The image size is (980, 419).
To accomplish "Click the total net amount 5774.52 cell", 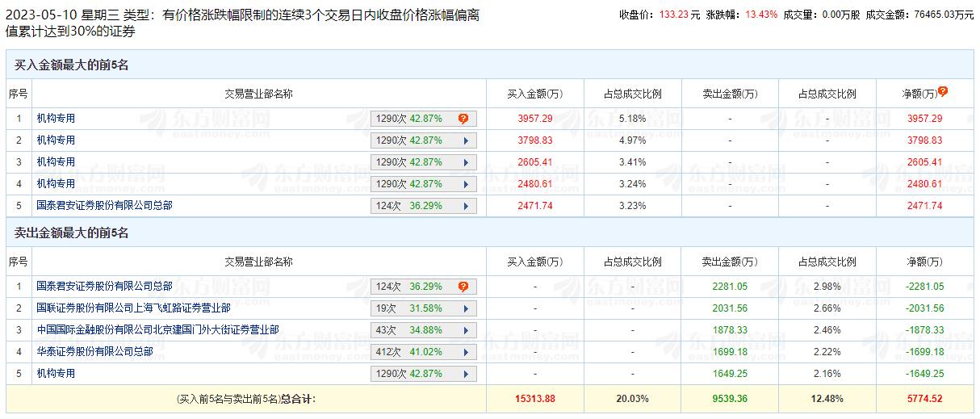I will tap(924, 399).
